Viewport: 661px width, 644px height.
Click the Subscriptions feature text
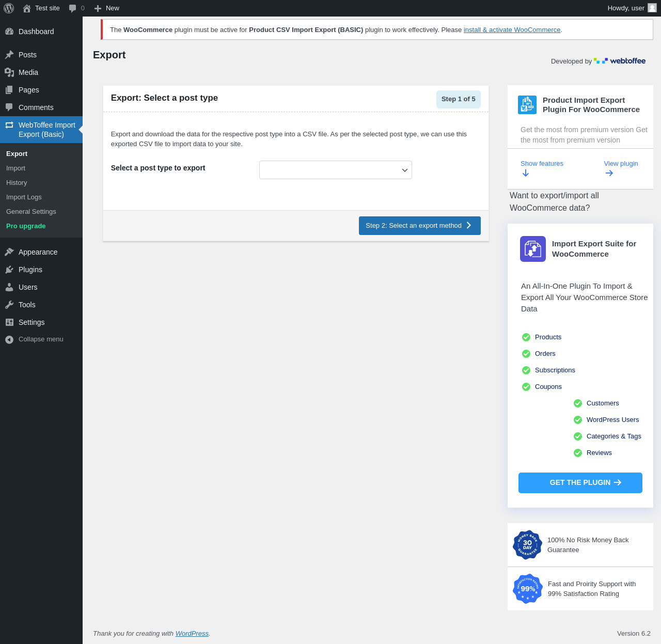[x=555, y=370]
